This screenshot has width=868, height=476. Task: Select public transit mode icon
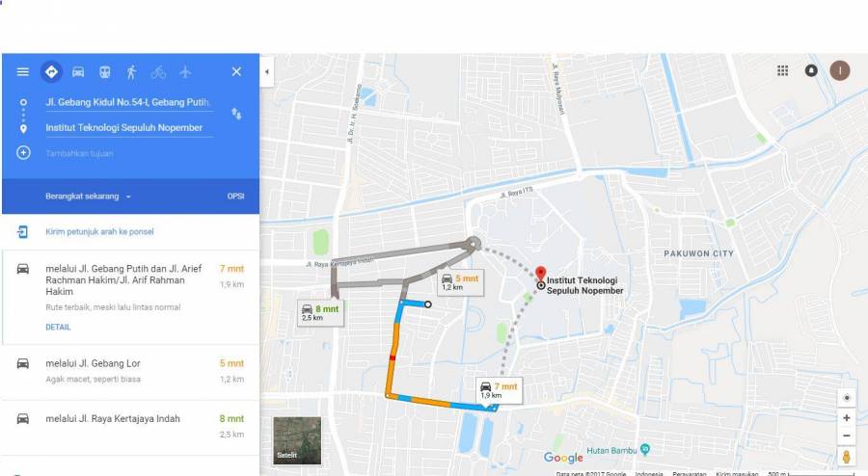coord(104,72)
